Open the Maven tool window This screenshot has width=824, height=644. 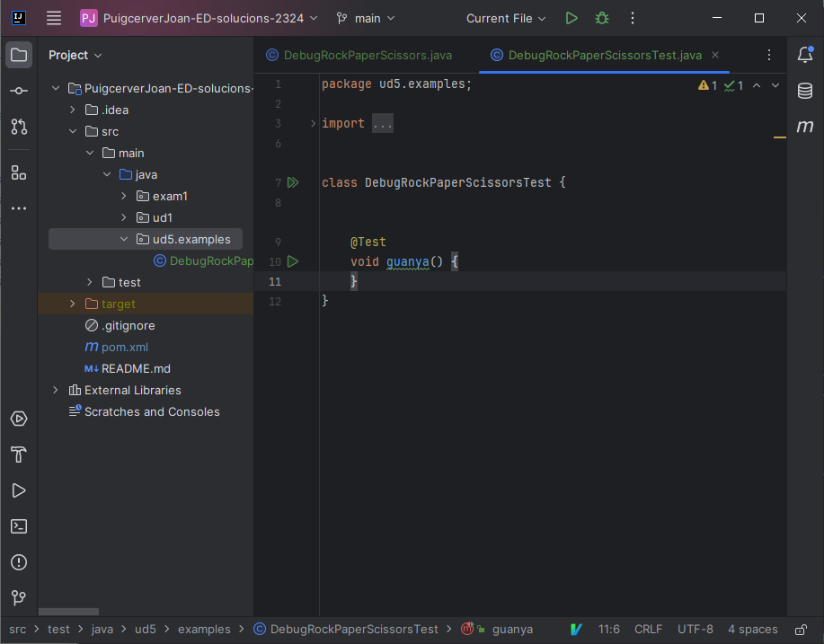(x=805, y=127)
